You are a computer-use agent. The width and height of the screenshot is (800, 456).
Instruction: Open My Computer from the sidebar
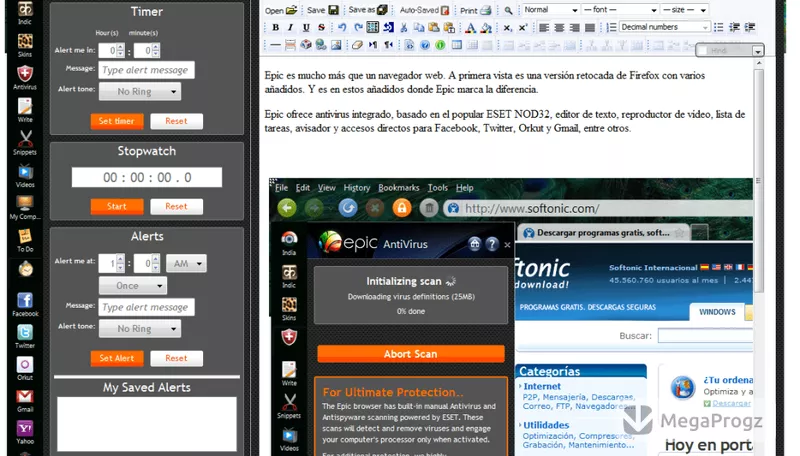pyautogui.click(x=24, y=207)
